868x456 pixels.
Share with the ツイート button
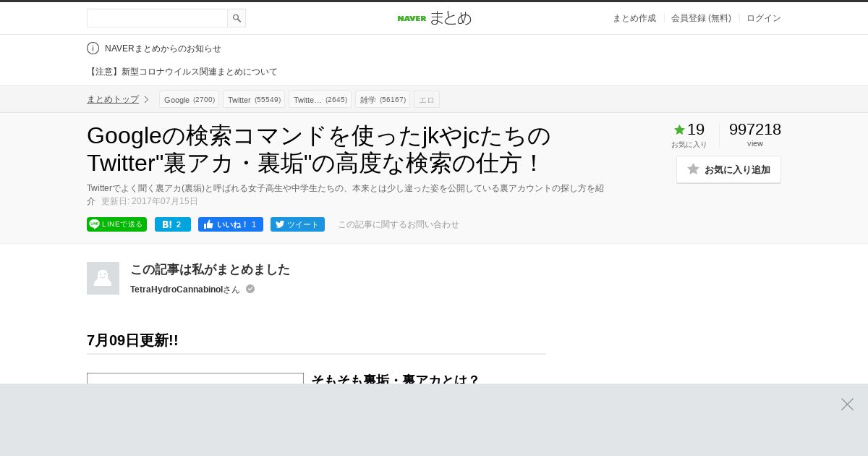[297, 224]
